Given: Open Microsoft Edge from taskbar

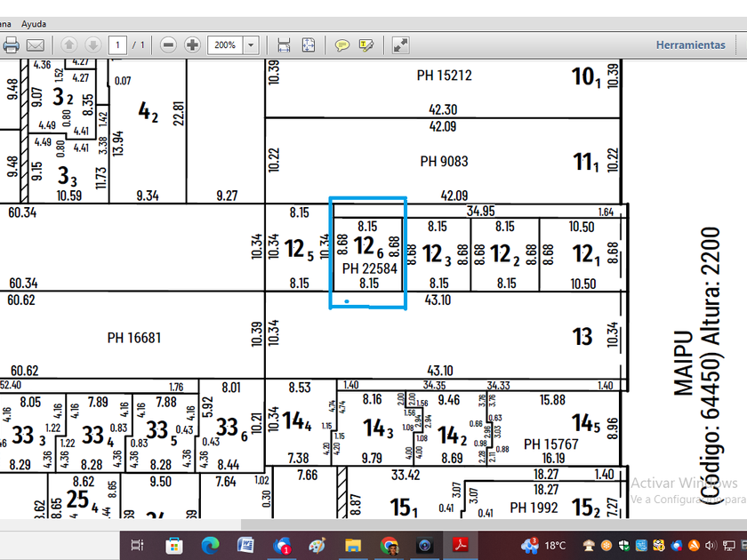Looking at the screenshot, I should tap(211, 545).
